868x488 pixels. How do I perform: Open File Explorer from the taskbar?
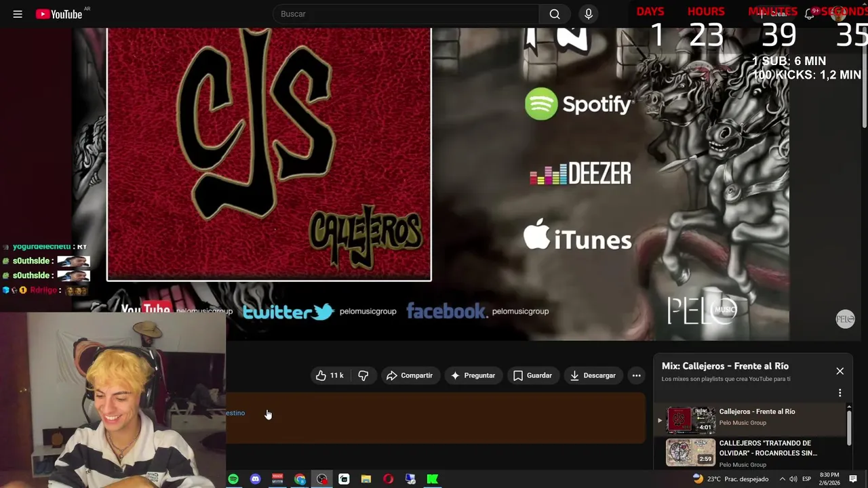pos(366,479)
